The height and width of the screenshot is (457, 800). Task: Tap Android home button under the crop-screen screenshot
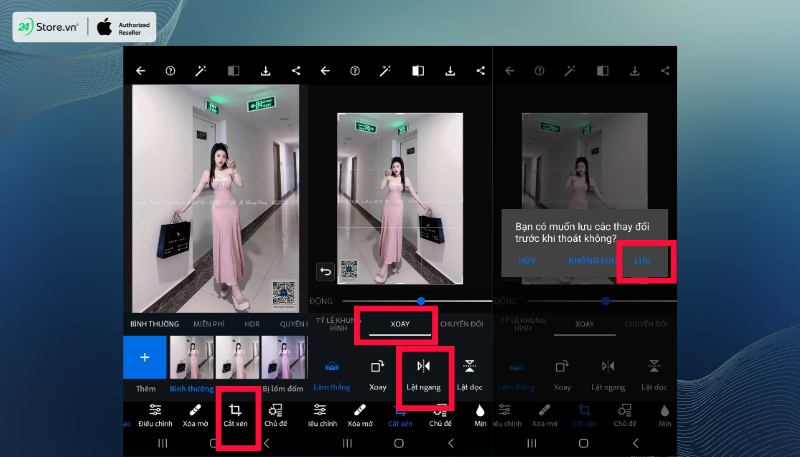coord(398,443)
